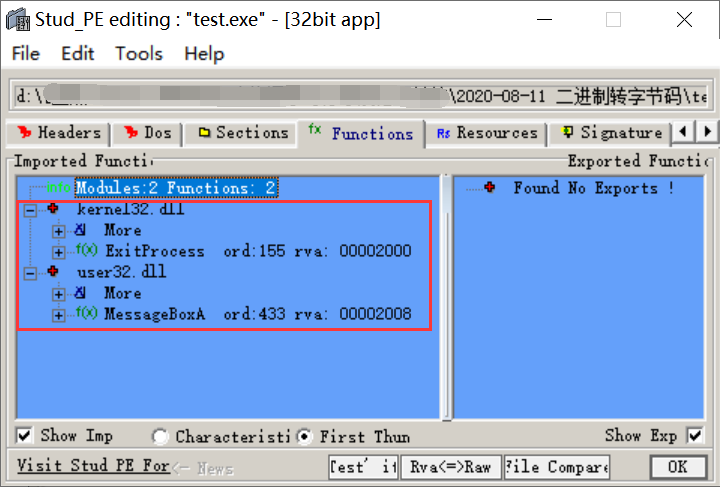Click the green info icon in imports tree
The image size is (720, 487).
(58, 187)
